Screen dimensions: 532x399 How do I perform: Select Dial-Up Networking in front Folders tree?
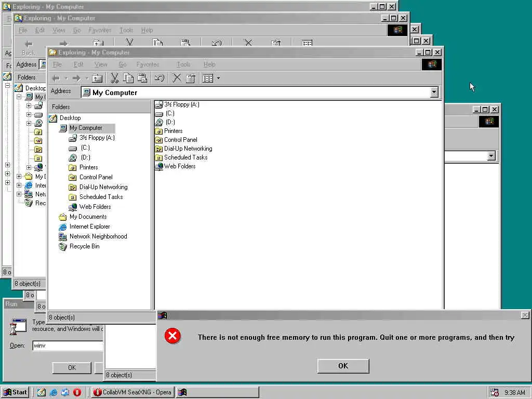pyautogui.click(x=103, y=187)
